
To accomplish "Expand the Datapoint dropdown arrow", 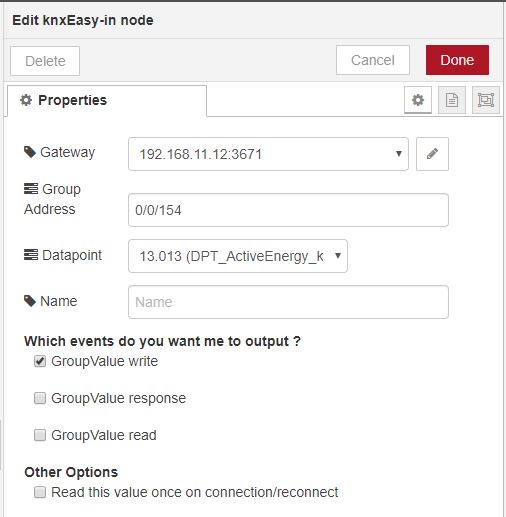I will click(x=338, y=256).
